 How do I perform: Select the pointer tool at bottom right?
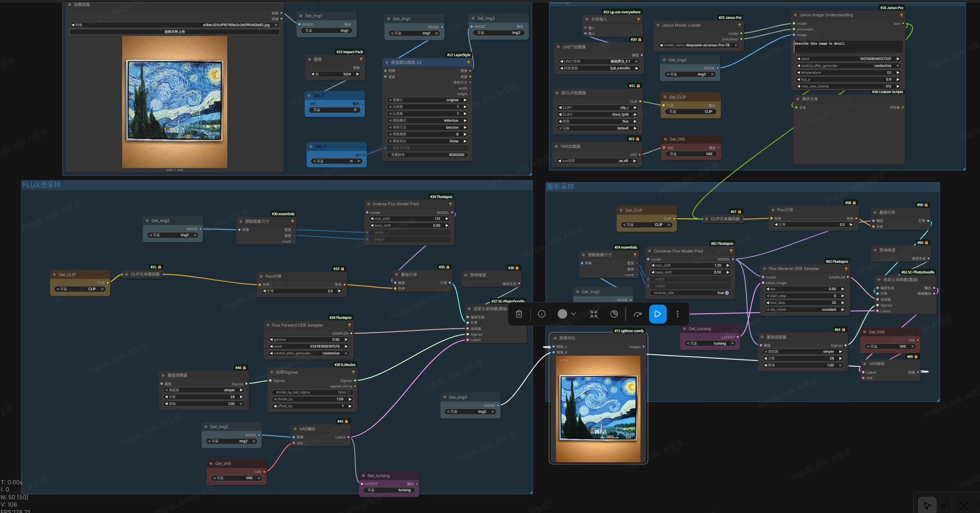click(x=927, y=506)
